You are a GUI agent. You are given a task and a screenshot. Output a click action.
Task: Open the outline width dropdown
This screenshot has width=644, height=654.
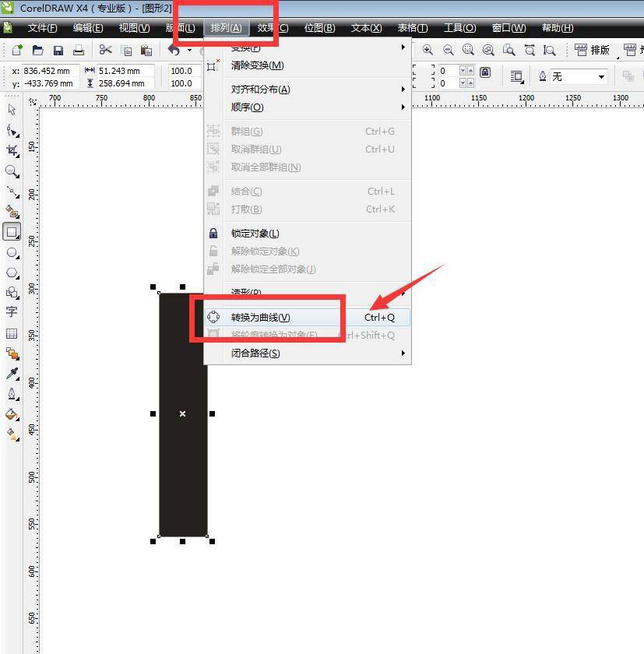[x=601, y=76]
